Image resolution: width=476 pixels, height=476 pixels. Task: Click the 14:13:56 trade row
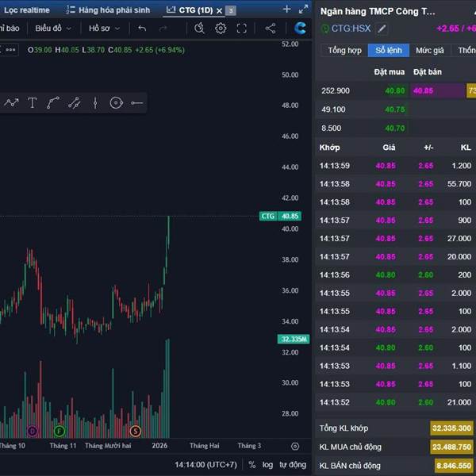[396, 275]
